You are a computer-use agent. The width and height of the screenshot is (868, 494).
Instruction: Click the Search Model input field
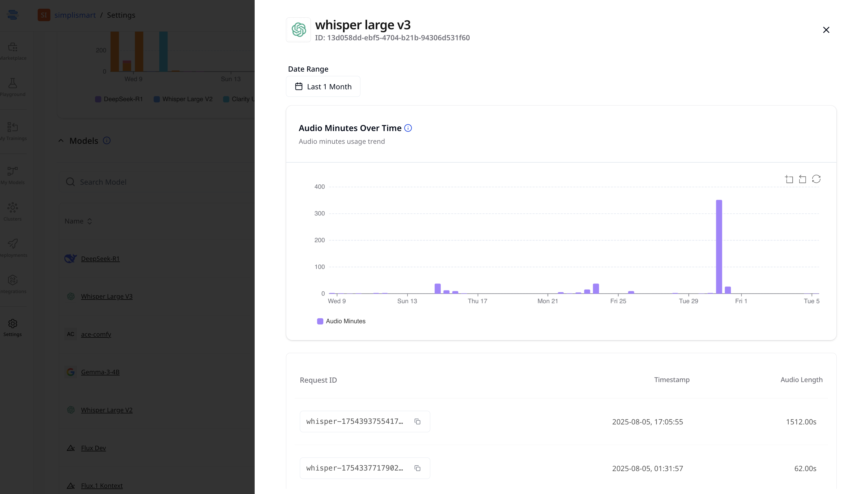157,182
